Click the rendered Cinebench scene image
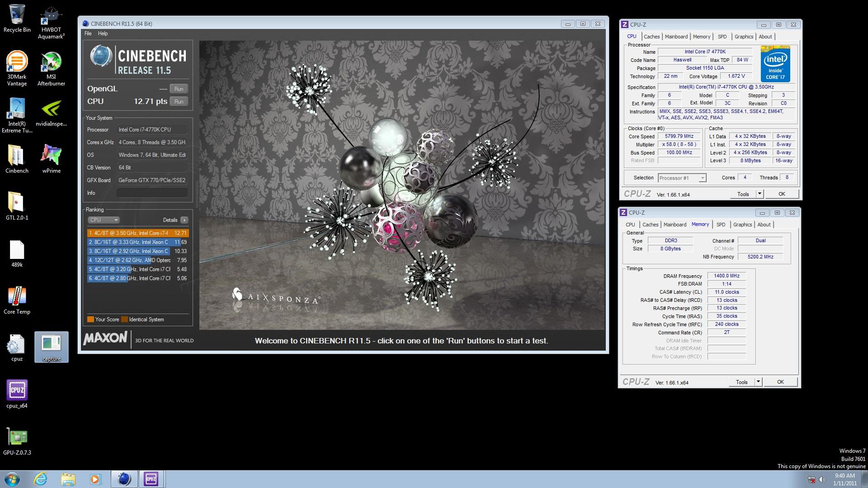 [x=402, y=185]
